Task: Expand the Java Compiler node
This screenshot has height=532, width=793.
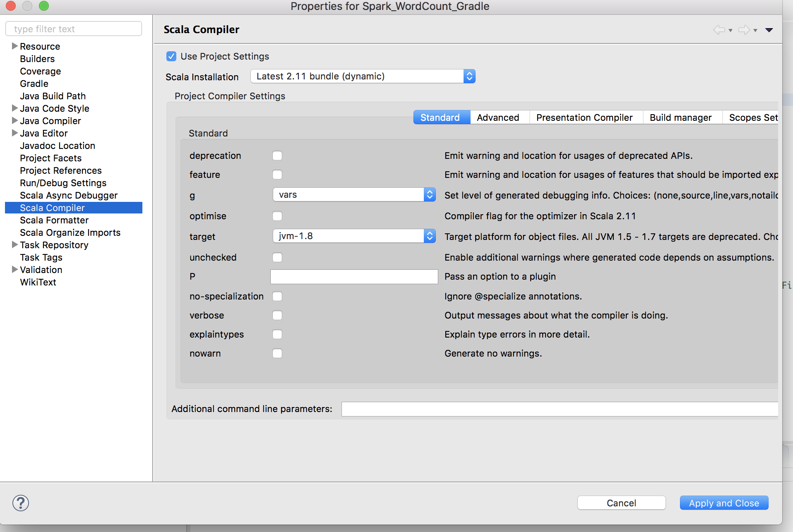Action: coord(14,120)
